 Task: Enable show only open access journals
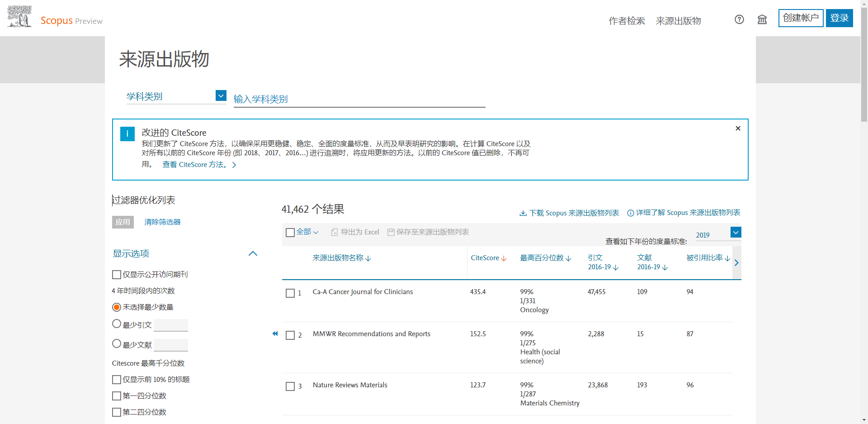[117, 275]
